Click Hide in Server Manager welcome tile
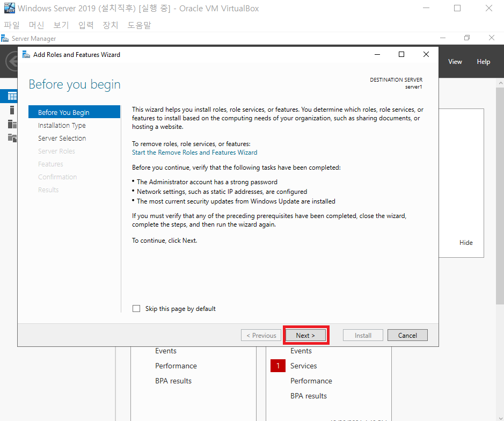 (466, 243)
